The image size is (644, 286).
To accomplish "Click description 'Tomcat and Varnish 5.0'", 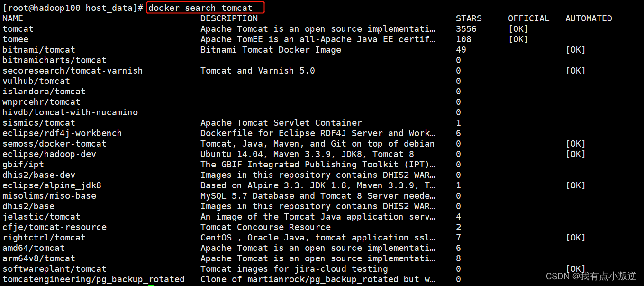I will [258, 71].
